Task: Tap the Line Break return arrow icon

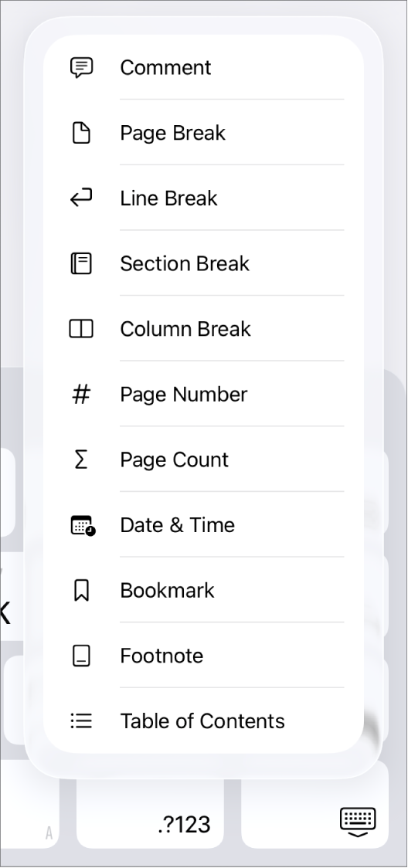Action: pyautogui.click(x=81, y=198)
